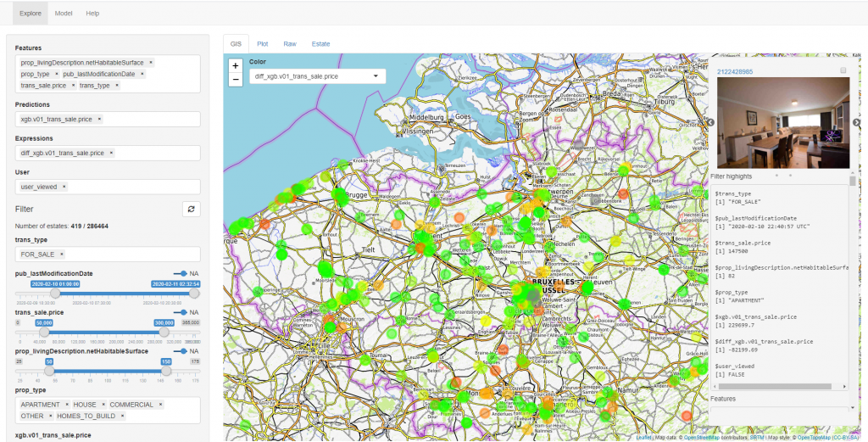The width and height of the screenshot is (868, 442).
Task: Remove xgb.v01_trans_sale.price from Predictions
Action: click(x=98, y=119)
